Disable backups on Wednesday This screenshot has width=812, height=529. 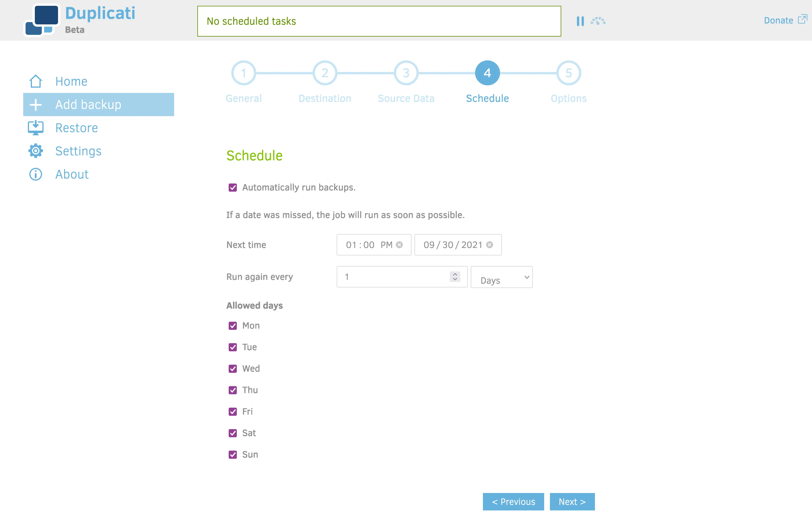(x=233, y=369)
